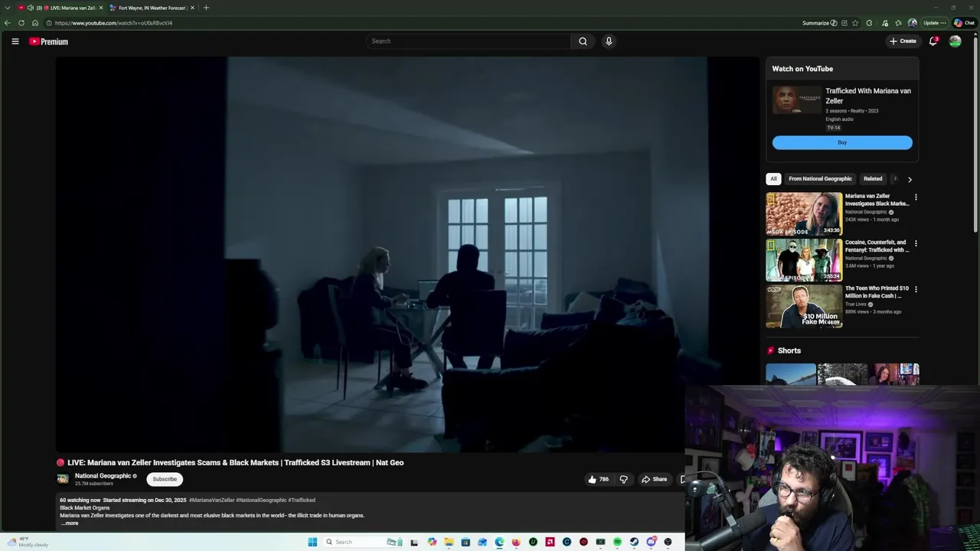Open Discord from taskbar
The width and height of the screenshot is (980, 551).
651,542
